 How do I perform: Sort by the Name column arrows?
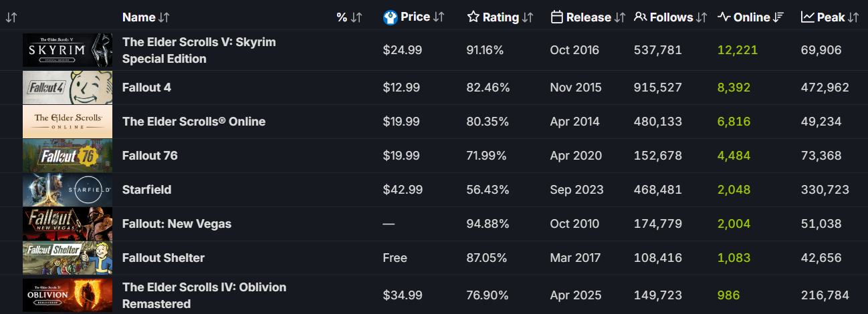pos(164,17)
